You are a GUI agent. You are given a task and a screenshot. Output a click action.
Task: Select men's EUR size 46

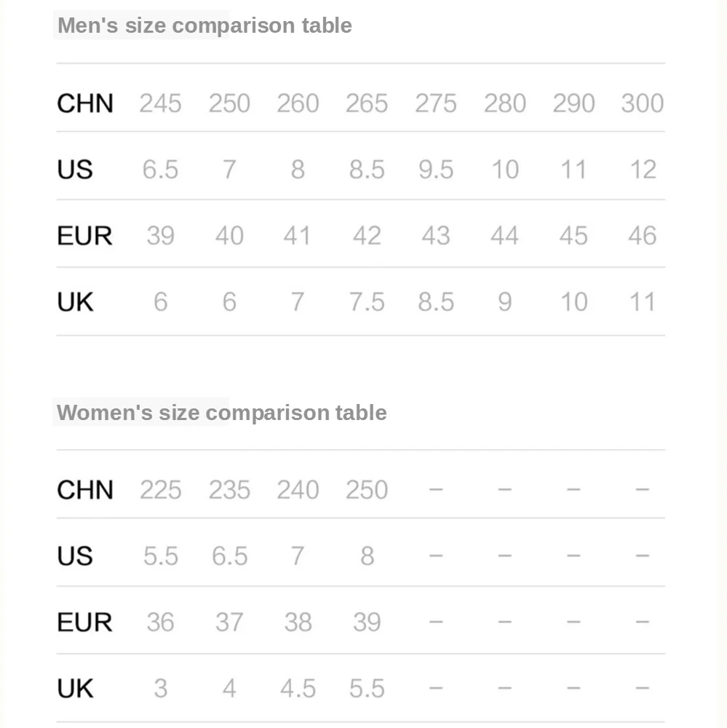643,235
